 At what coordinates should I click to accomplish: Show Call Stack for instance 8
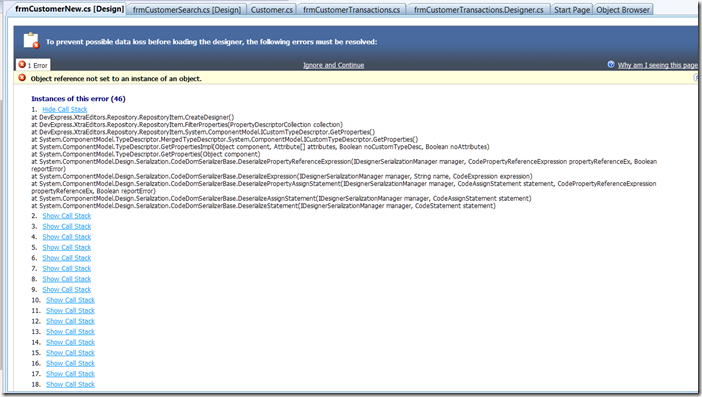tap(67, 279)
